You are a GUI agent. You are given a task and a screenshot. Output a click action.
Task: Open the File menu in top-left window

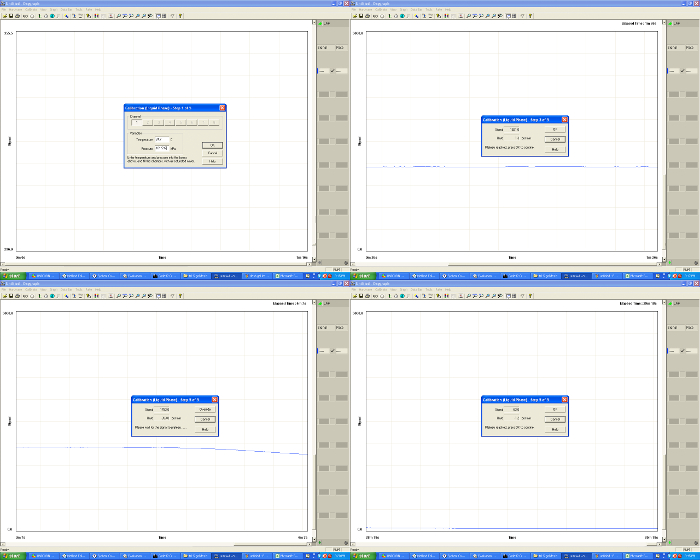click(4, 9)
